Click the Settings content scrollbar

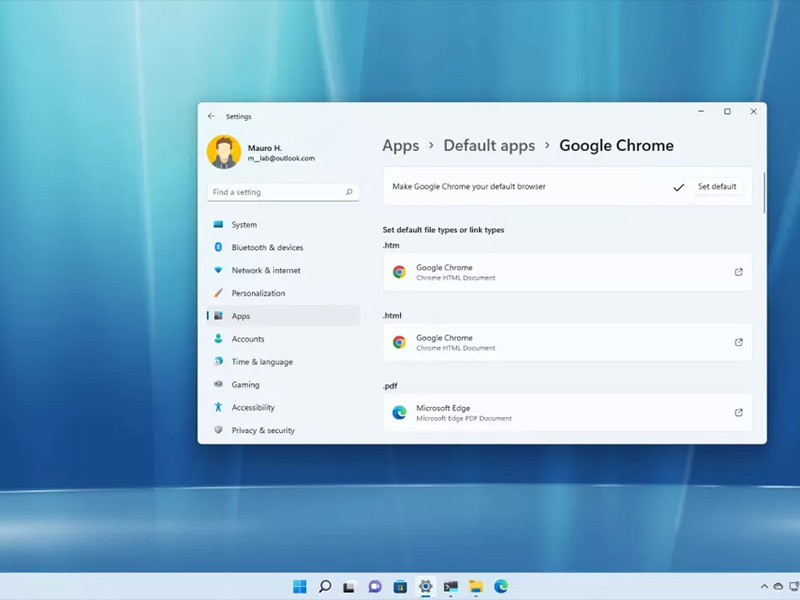coord(764,193)
